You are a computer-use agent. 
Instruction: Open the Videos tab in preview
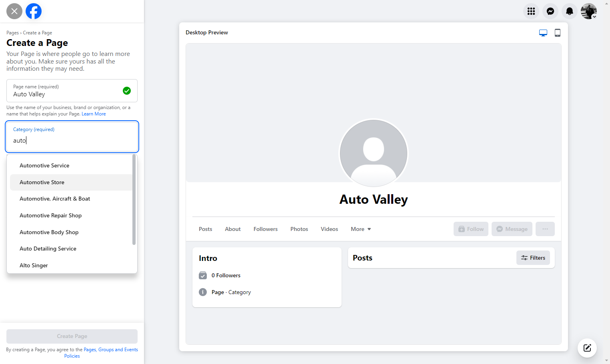(x=329, y=229)
